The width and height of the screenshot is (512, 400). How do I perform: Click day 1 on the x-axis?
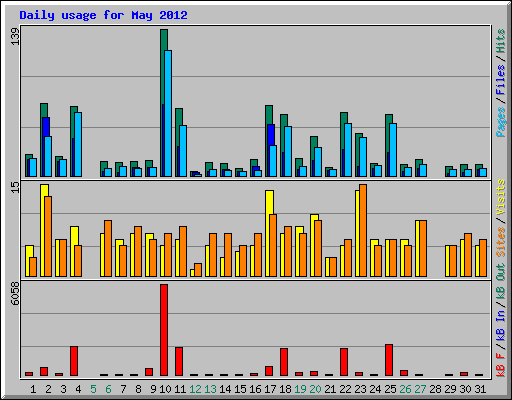pyautogui.click(x=33, y=389)
